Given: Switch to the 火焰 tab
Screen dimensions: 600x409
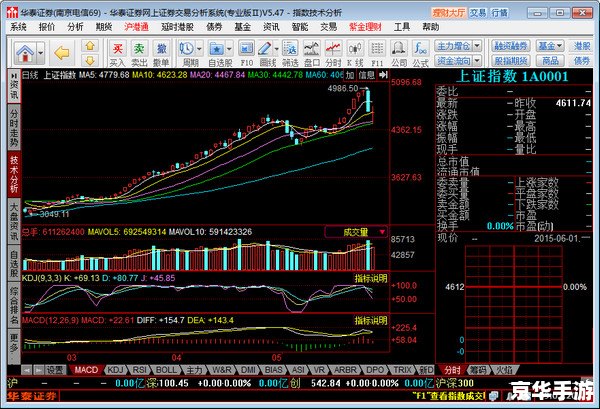Looking at the screenshot, I should (504, 370).
